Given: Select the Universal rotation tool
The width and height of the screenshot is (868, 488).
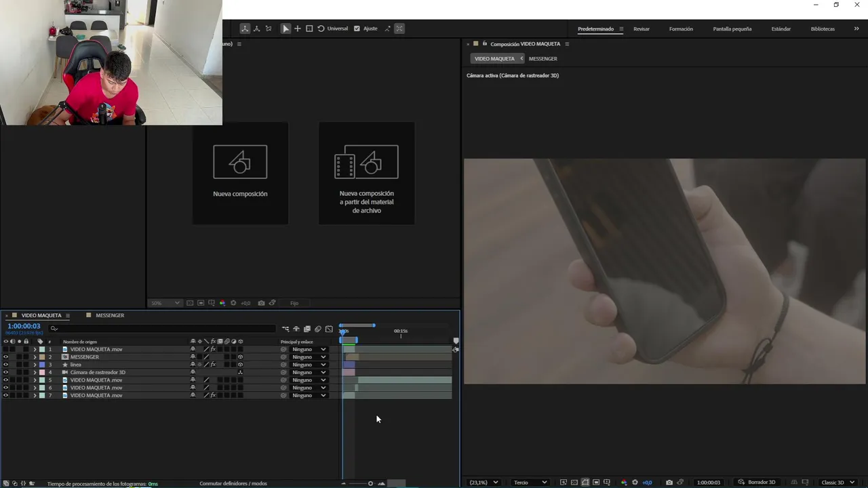Looking at the screenshot, I should click(332, 28).
